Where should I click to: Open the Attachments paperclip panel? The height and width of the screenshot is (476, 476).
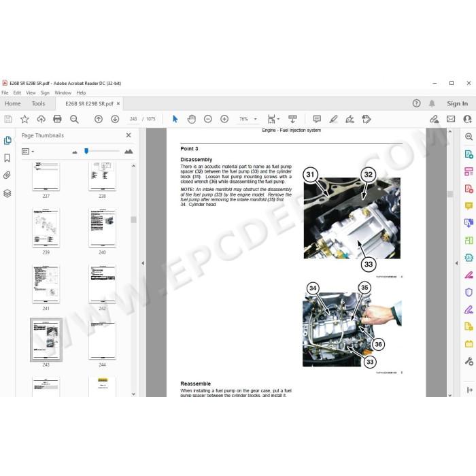click(x=7, y=175)
